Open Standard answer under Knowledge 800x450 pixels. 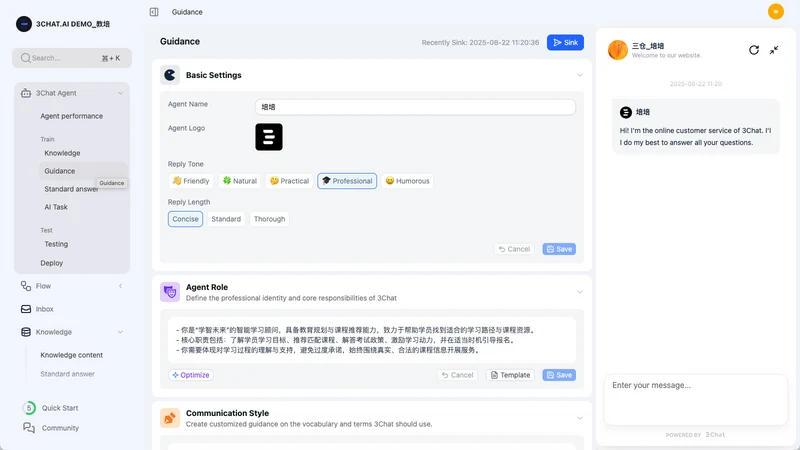point(67,374)
